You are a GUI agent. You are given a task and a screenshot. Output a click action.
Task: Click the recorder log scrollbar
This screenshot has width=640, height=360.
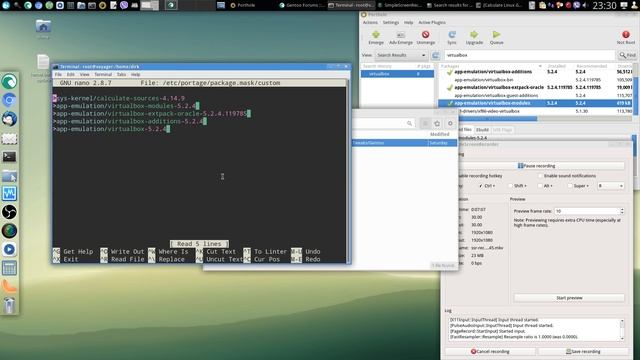coord(622,330)
